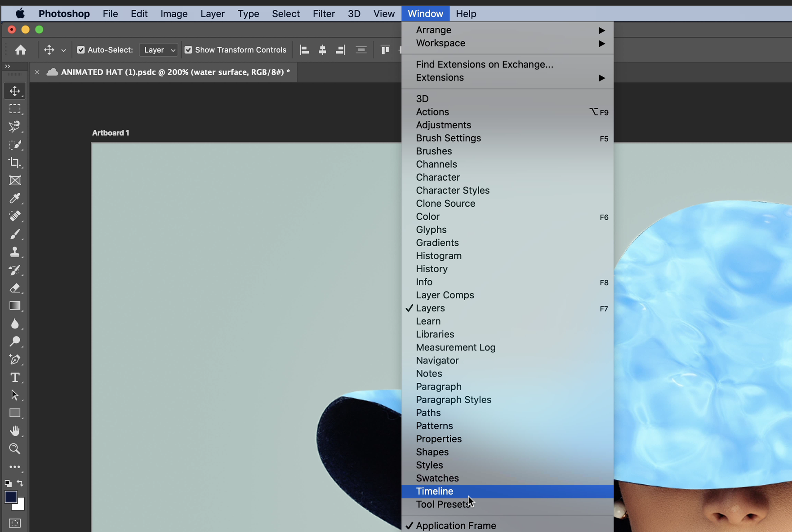The image size is (792, 532).
Task: Open the Actions panel entry
Action: point(507,112)
